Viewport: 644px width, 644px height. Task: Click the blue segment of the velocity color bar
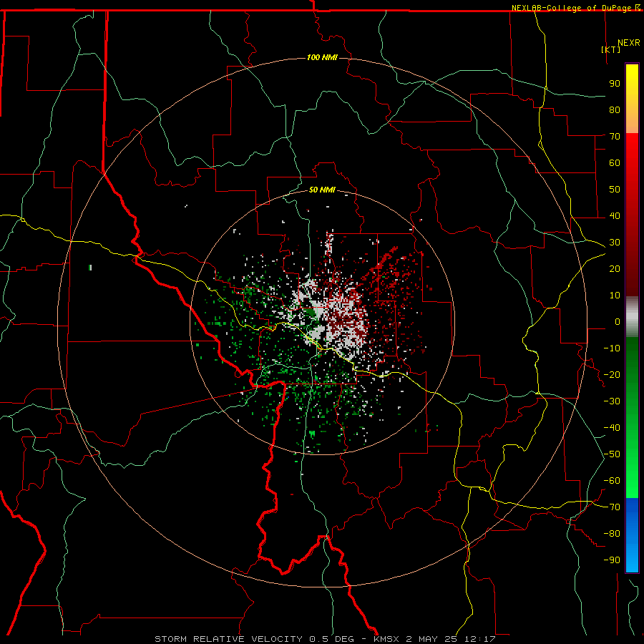click(632, 535)
